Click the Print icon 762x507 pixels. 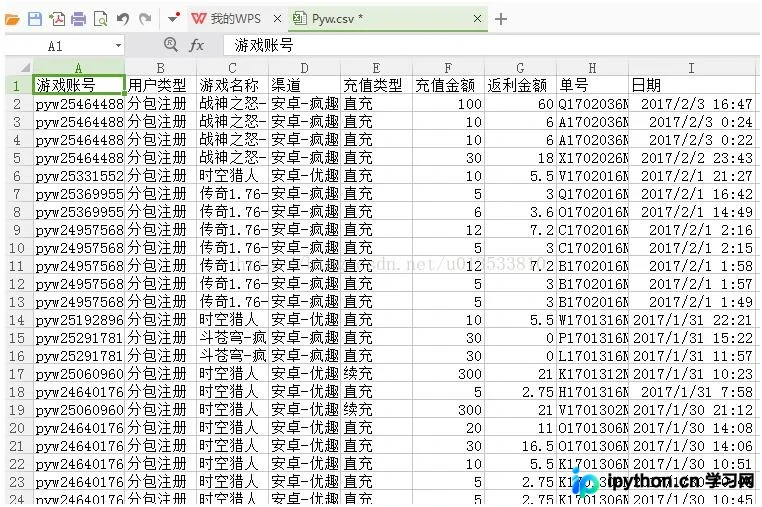(x=78, y=19)
